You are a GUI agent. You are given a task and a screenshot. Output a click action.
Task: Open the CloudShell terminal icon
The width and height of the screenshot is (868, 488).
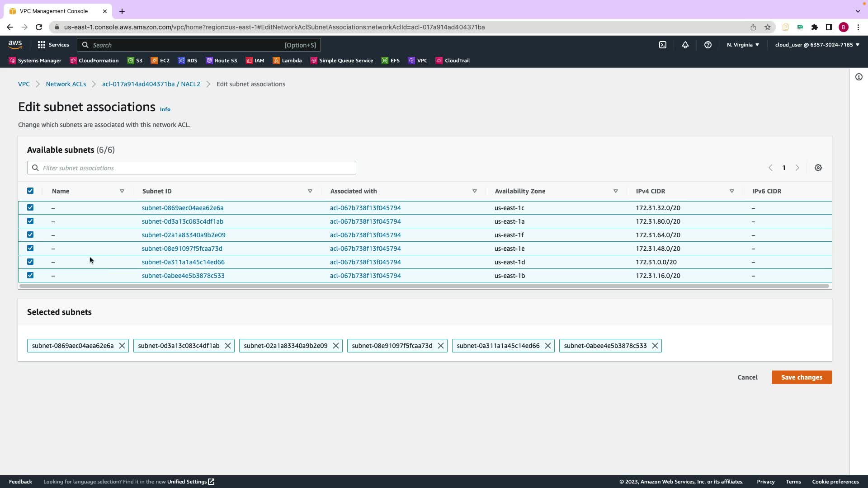point(662,45)
